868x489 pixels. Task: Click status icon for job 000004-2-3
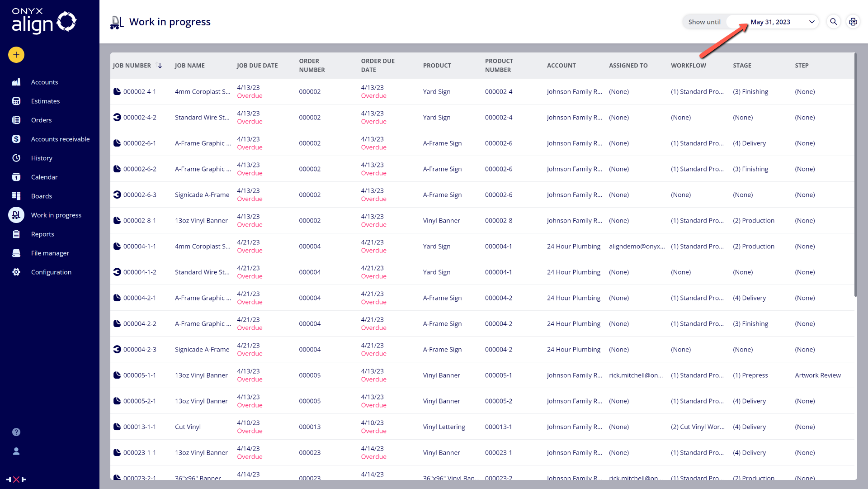(117, 349)
